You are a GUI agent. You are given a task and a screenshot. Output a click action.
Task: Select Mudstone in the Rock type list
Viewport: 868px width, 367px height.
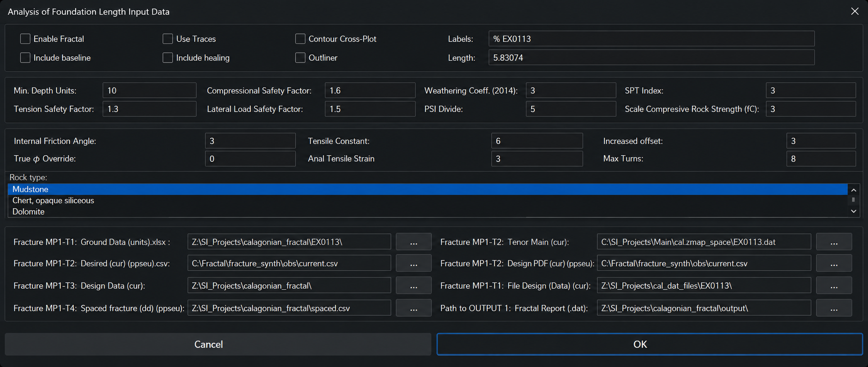(x=428, y=189)
